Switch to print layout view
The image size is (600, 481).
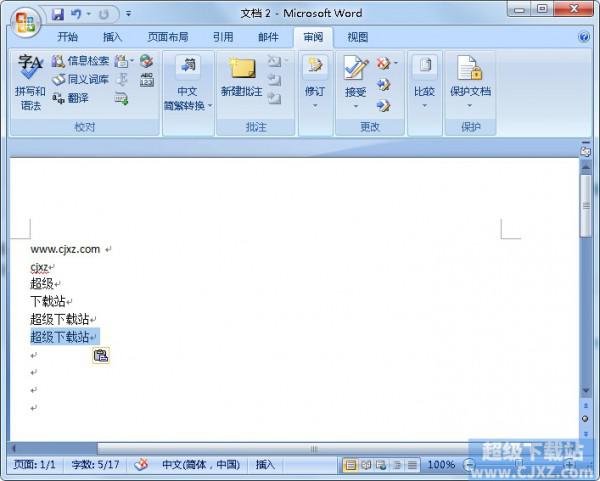click(x=350, y=465)
